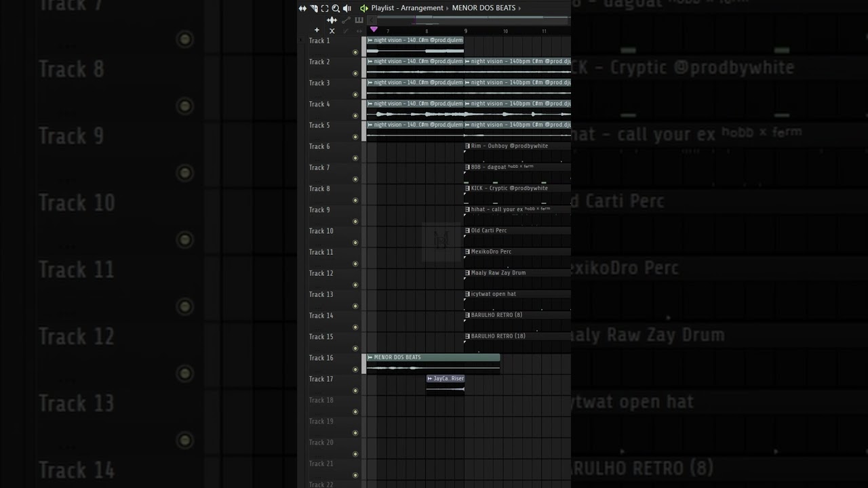Viewport: 868px width, 488px height.
Task: Select MexikoDro Perc pattern clip
Action: (517, 258)
